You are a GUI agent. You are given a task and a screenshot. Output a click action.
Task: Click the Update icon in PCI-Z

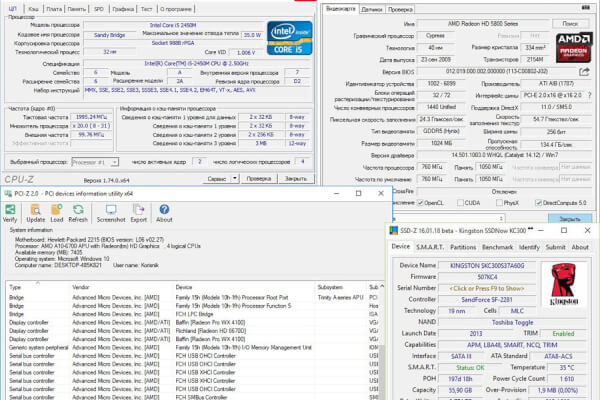click(x=36, y=213)
